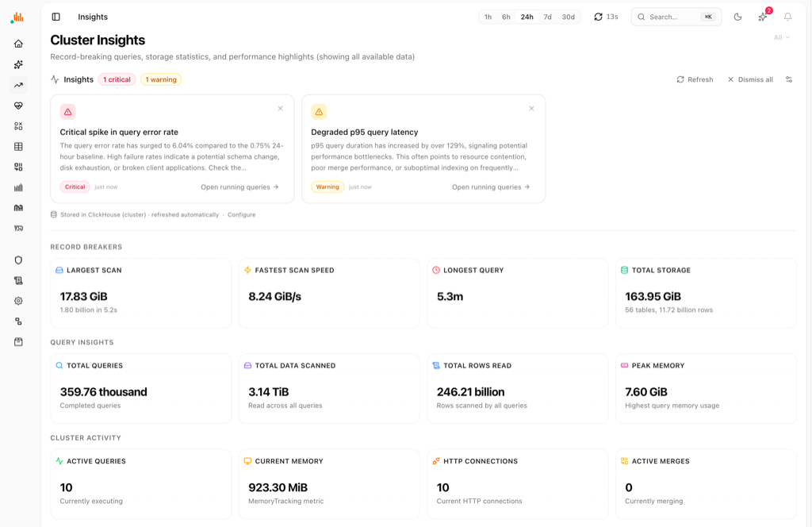Screen dimensions: 812x527
Task: Select the trending-arrow Insights icon in the sidebar
Action: 18,85
